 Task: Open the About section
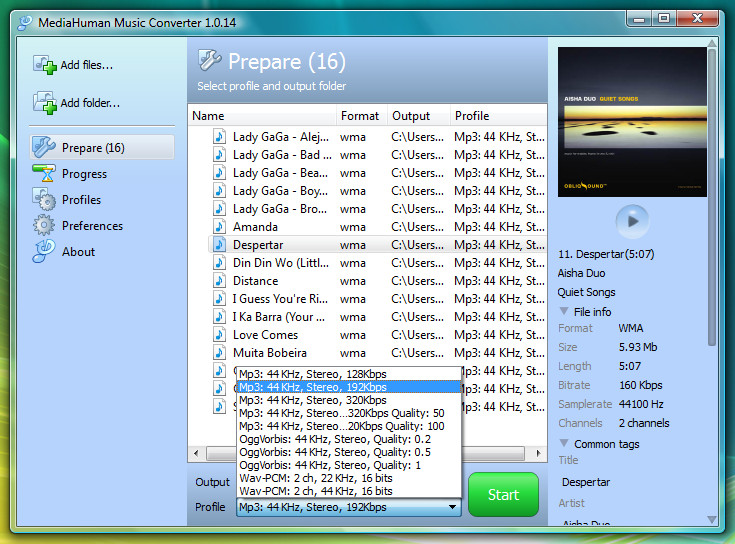78,252
